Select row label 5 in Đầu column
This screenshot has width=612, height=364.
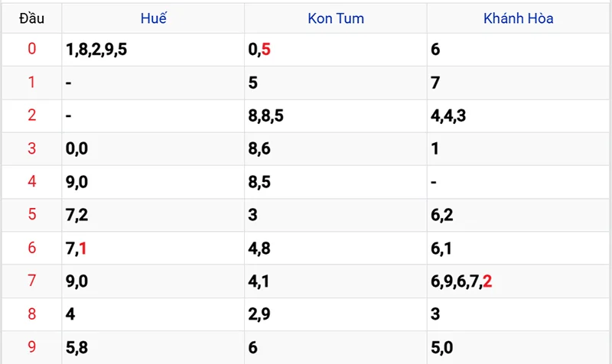[x=31, y=215]
